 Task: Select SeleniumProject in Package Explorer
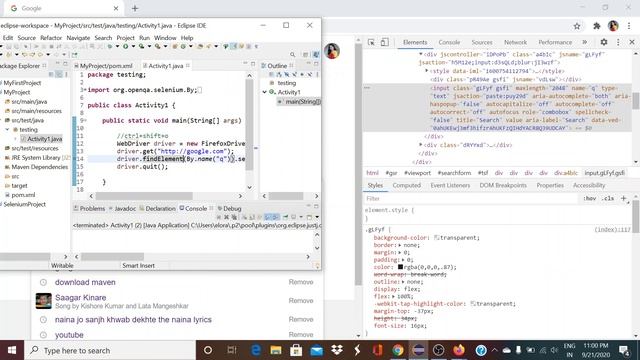(x=24, y=204)
